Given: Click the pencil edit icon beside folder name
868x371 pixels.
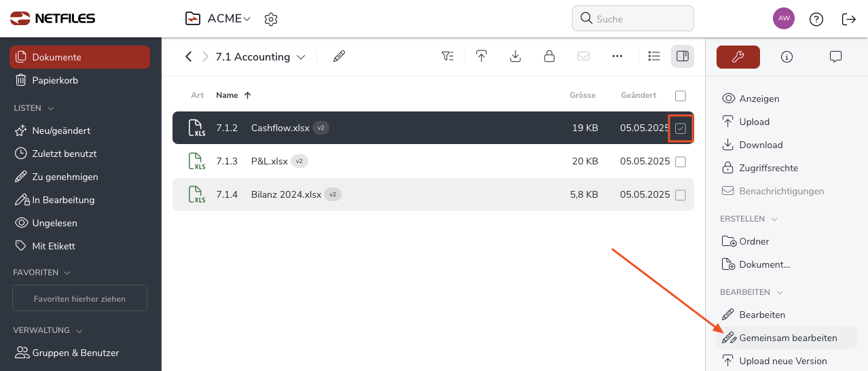Looking at the screenshot, I should (340, 56).
